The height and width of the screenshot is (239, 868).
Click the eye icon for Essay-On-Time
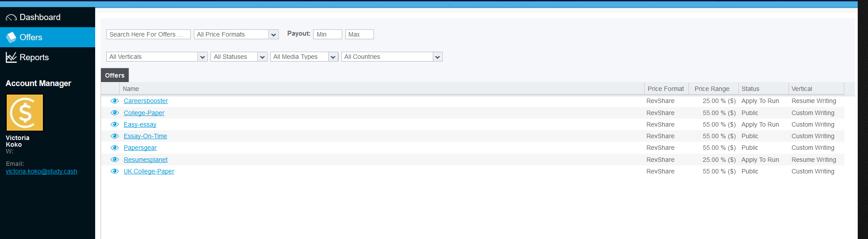pyautogui.click(x=115, y=136)
